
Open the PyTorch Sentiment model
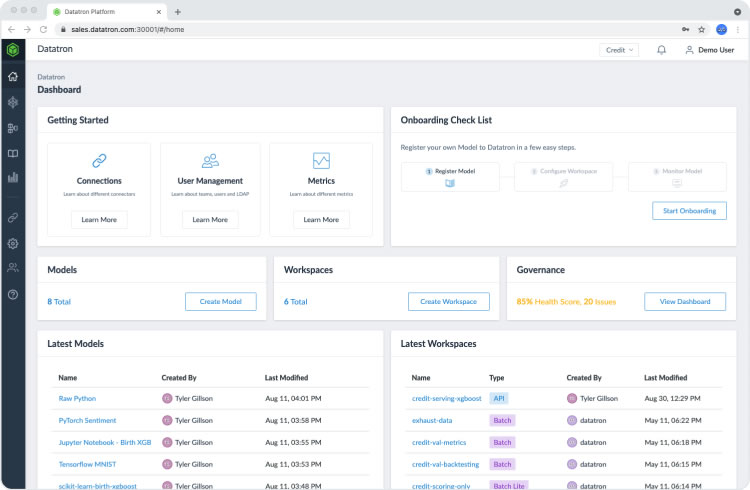pyautogui.click(x=87, y=420)
